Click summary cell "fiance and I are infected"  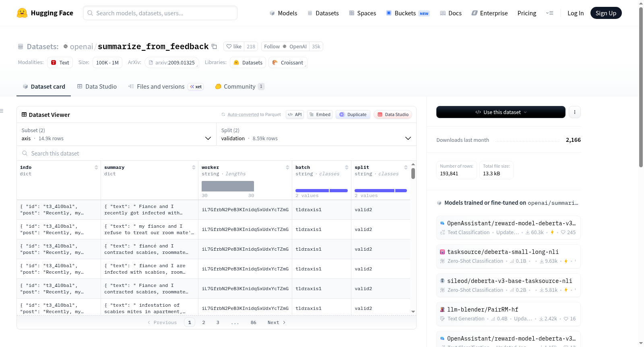click(x=149, y=269)
